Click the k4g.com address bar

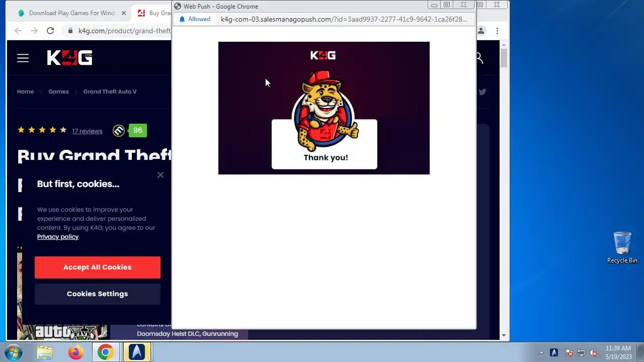point(124,31)
